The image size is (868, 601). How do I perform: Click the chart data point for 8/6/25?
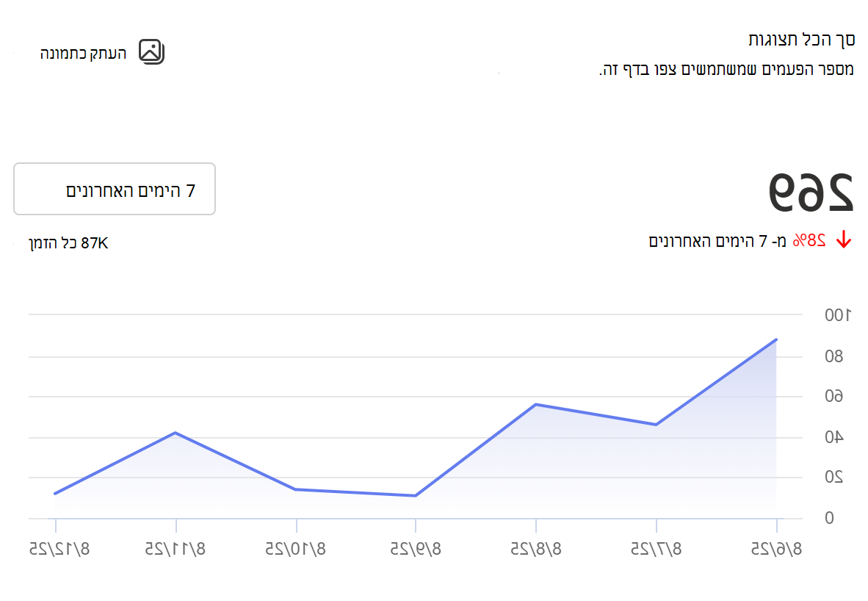pyautogui.click(x=777, y=339)
